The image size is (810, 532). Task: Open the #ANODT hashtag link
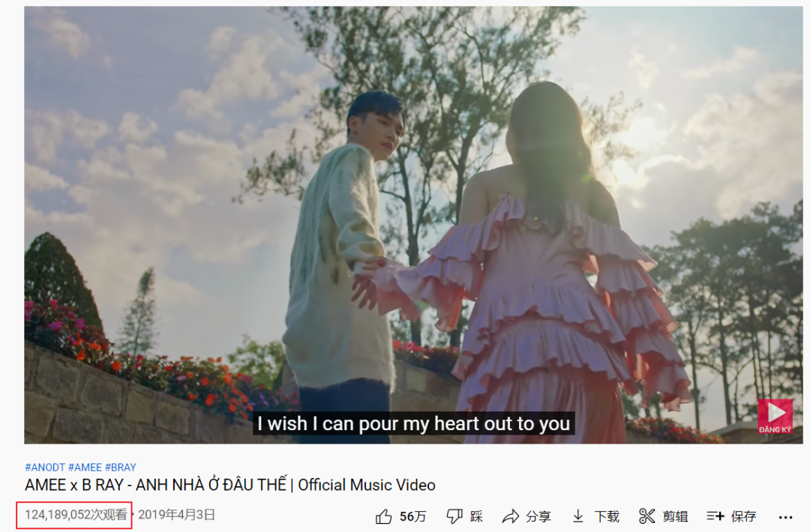pyautogui.click(x=45, y=468)
